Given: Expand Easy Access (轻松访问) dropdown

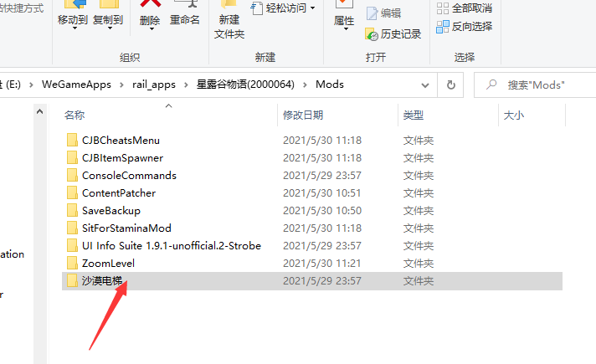Looking at the screenshot, I should click(312, 8).
